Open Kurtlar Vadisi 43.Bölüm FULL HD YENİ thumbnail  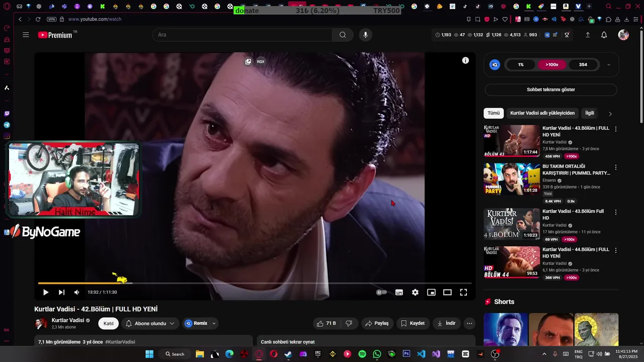click(512, 141)
